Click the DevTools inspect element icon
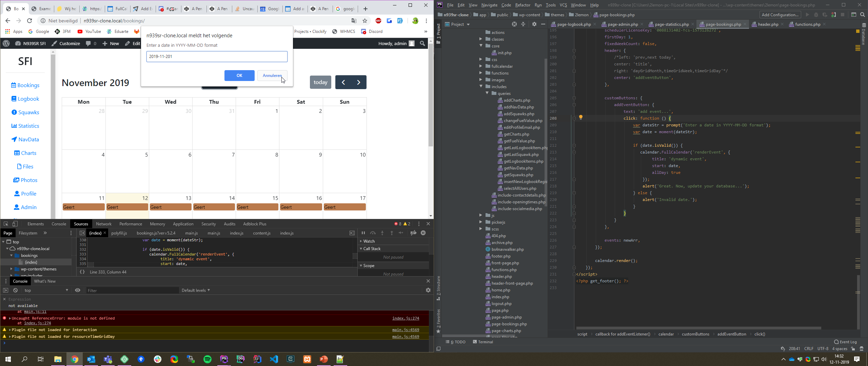This screenshot has width=868, height=366. 6,224
